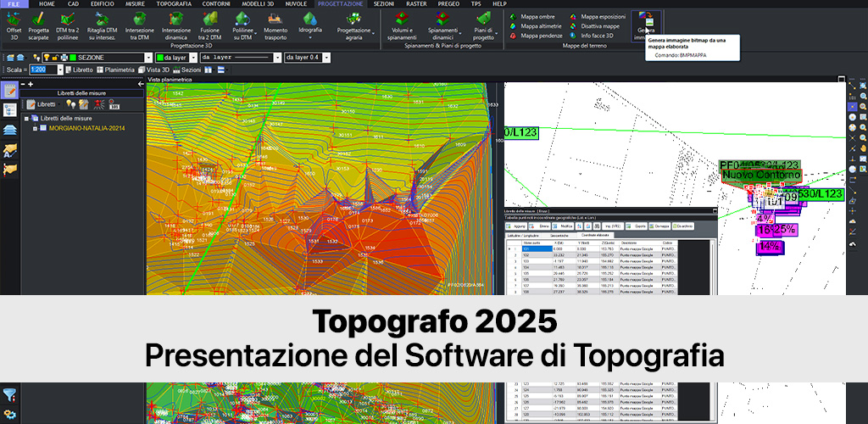This screenshot has height=424, width=868.
Task: Click the Libretti button in panel toolbar
Action: [x=42, y=104]
